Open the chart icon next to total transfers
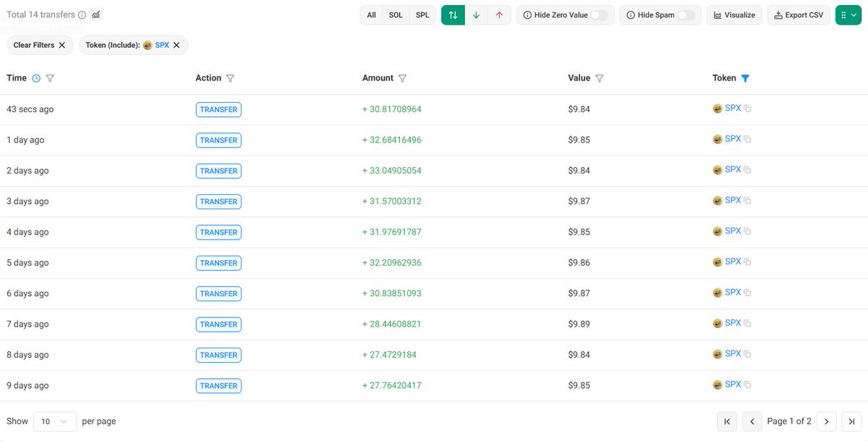868x441 pixels. point(96,14)
